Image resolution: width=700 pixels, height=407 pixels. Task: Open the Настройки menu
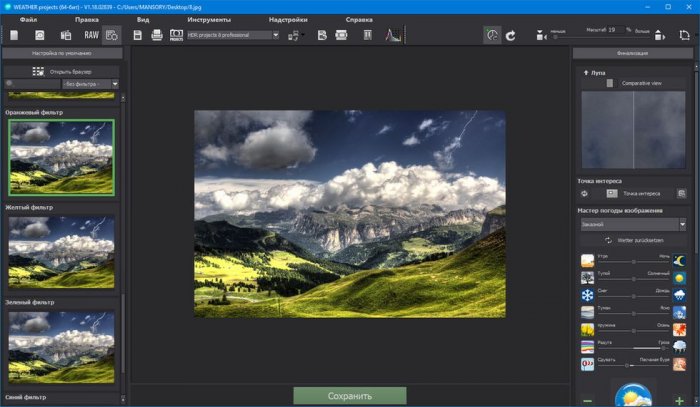coord(288,20)
